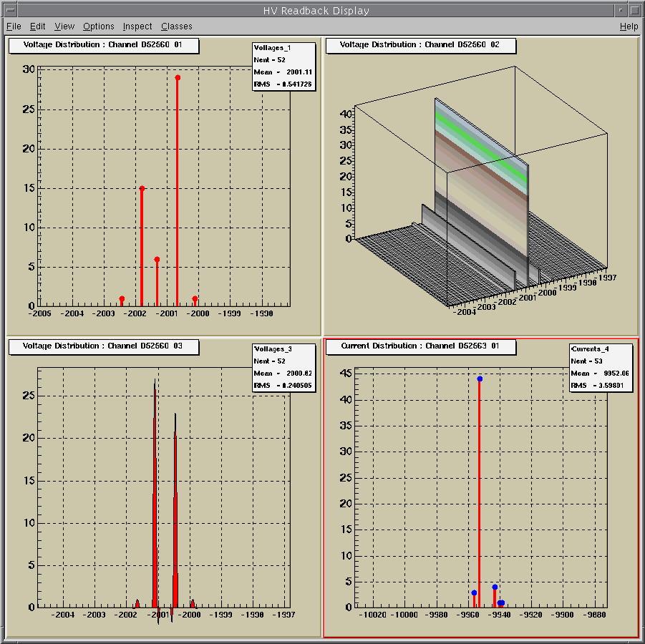Click the blue marker at 3 in current plot

point(475,592)
